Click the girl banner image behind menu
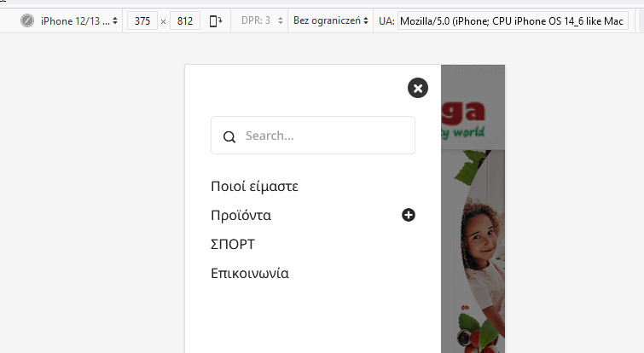This screenshot has width=644, height=353. [x=479, y=252]
